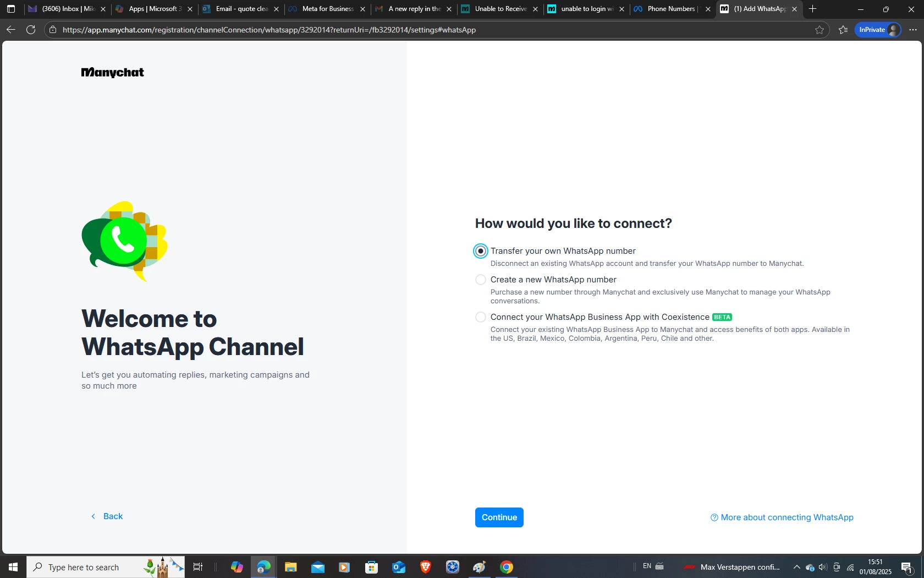Open Copilot from the taskbar

(x=237, y=567)
